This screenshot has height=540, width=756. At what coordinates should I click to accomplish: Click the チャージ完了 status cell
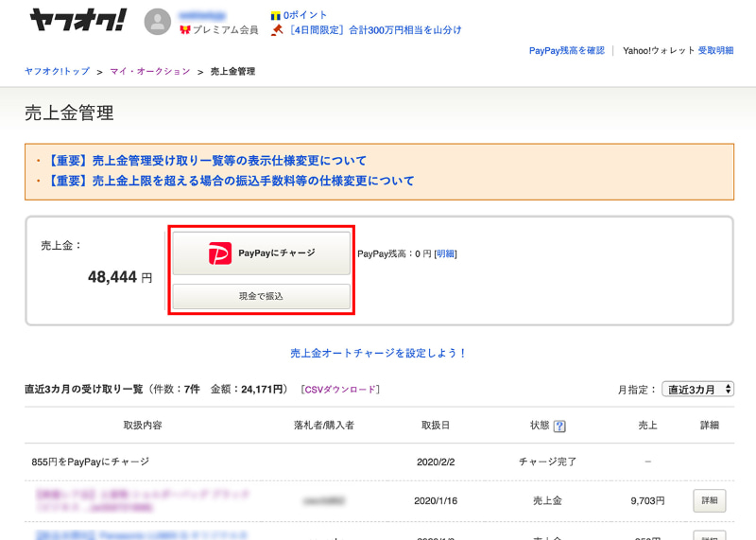pyautogui.click(x=547, y=462)
